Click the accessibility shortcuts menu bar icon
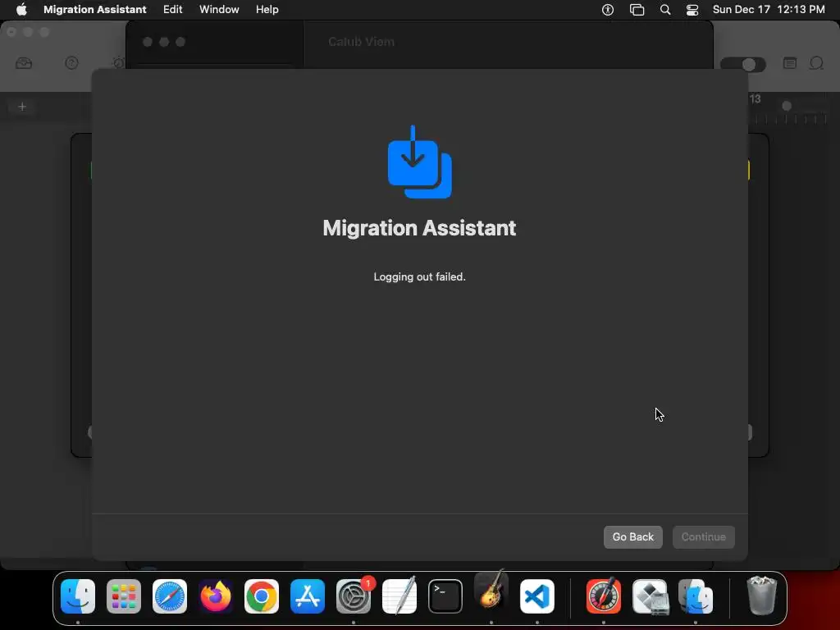 [608, 9]
